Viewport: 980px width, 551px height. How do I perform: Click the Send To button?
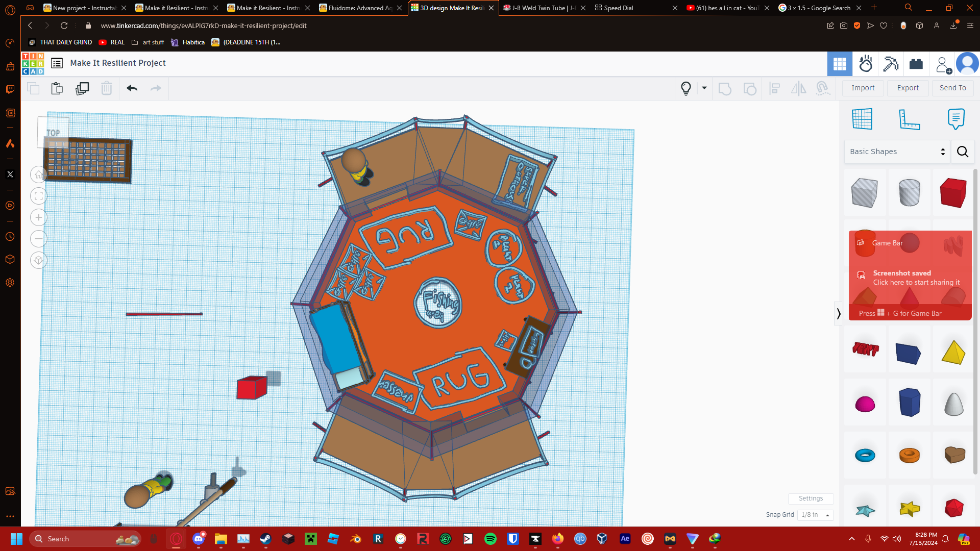coord(952,88)
